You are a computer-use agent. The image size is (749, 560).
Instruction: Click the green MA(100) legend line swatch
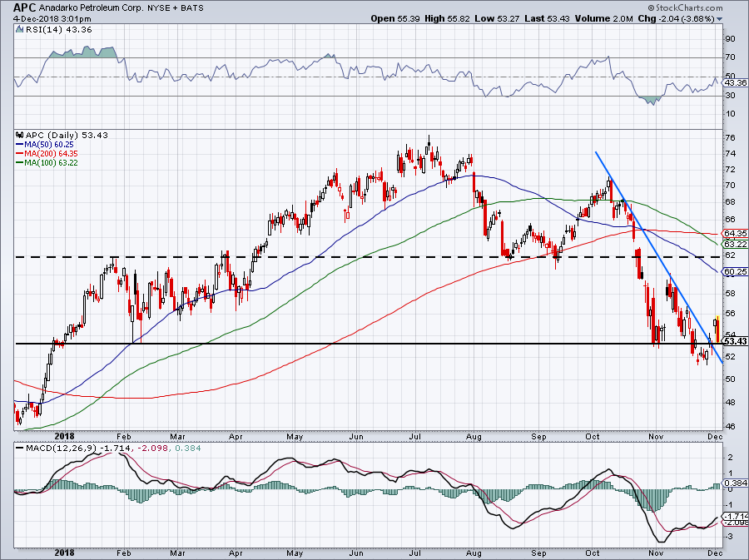click(20, 162)
